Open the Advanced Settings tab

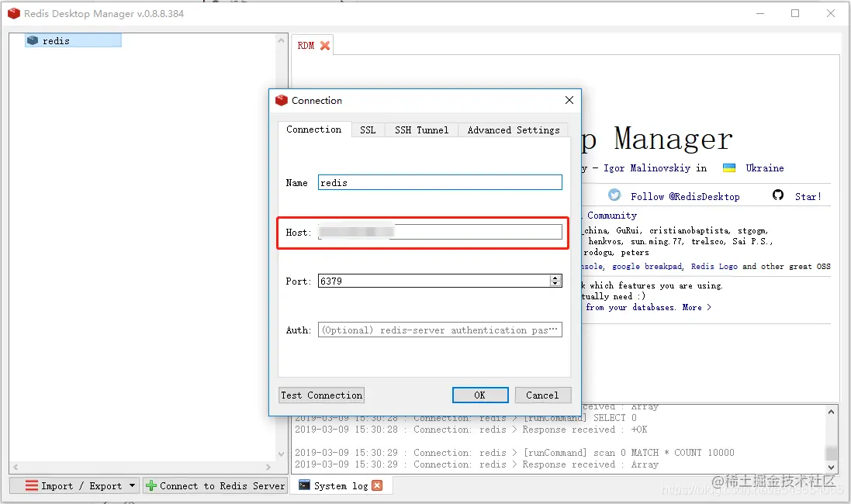[514, 129]
